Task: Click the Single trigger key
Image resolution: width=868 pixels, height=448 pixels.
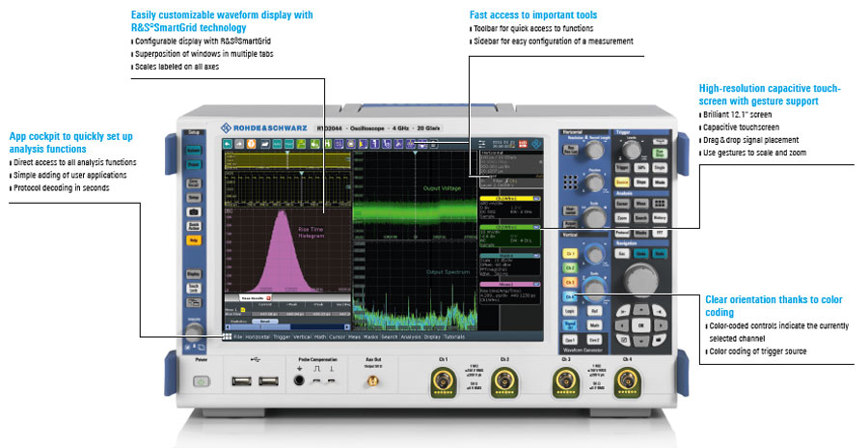Action: click(x=660, y=167)
